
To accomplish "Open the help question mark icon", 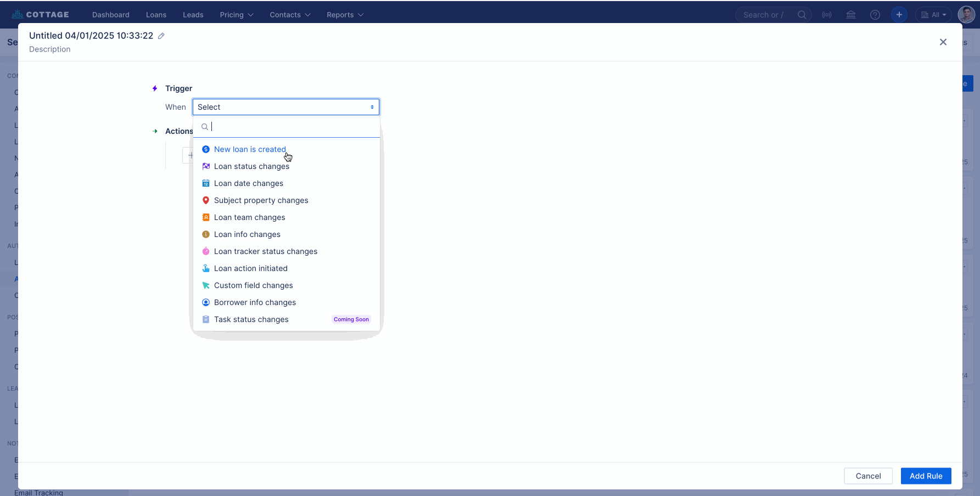I will [x=875, y=15].
